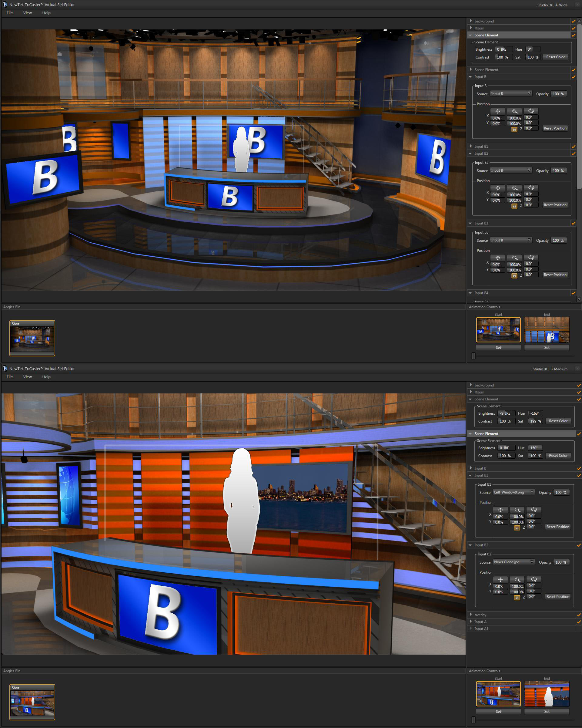Open View menu in Studio181_A_Wide window
The height and width of the screenshot is (728, 582).
click(27, 13)
